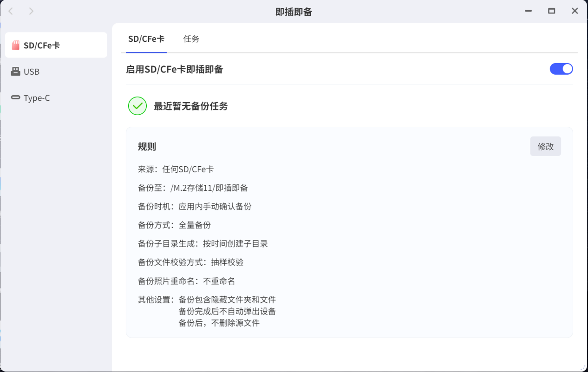Click the USB drive icon in the sidebar
588x372 pixels.
(16, 72)
